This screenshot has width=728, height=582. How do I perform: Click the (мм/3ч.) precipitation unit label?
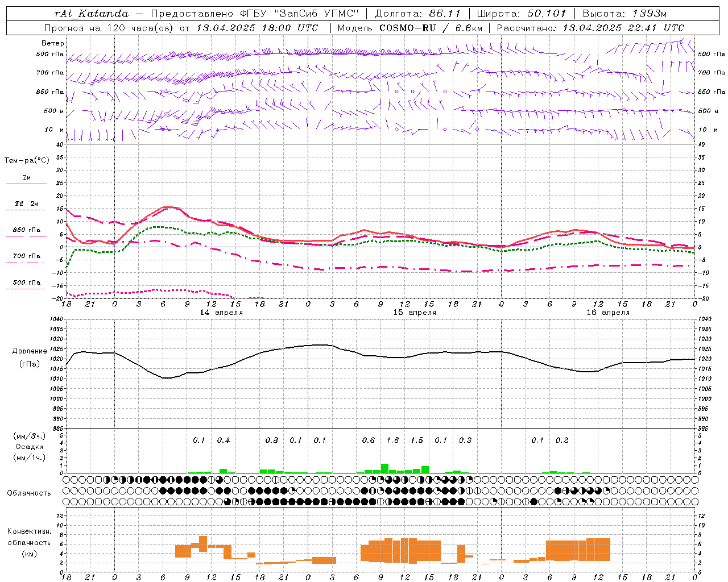click(x=29, y=436)
